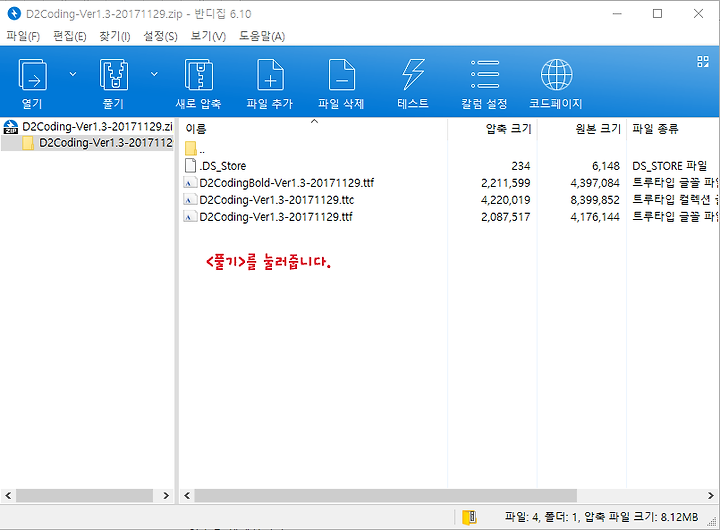Image resolution: width=720 pixels, height=530 pixels.
Task: Open the 파일(F) menu
Action: [23, 36]
